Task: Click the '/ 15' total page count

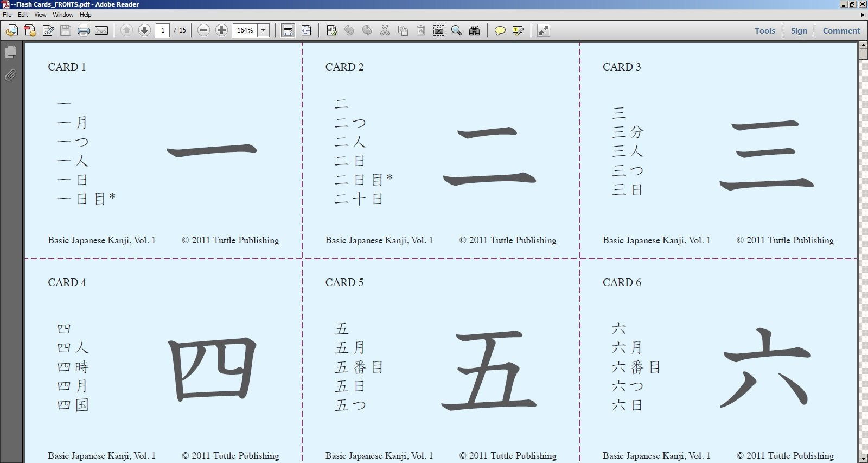Action: [180, 30]
